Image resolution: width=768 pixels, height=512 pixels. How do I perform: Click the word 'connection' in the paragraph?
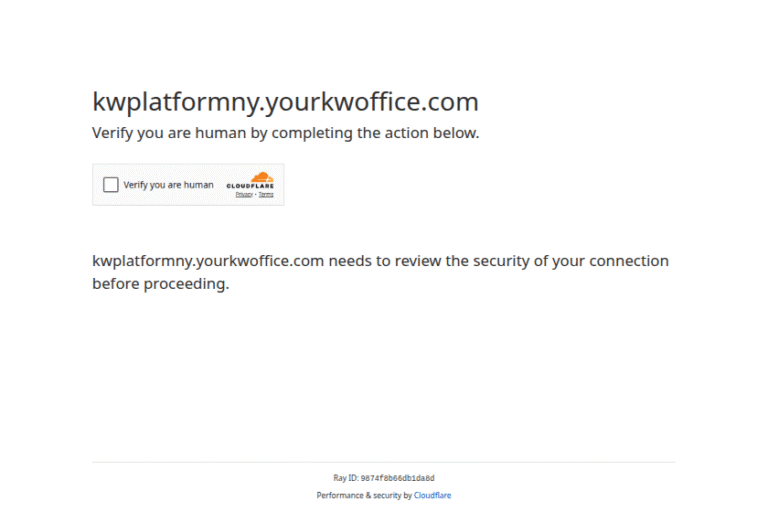628,261
